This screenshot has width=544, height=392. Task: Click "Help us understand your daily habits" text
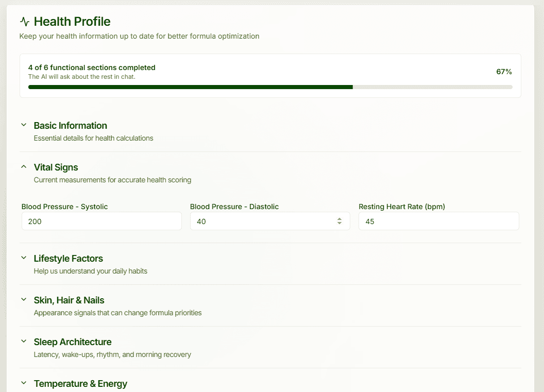(90, 271)
